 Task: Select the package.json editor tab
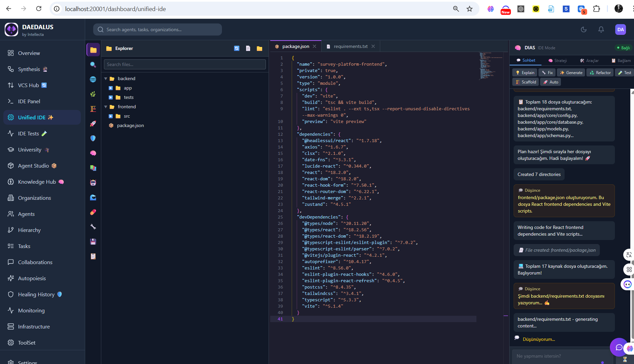point(295,46)
